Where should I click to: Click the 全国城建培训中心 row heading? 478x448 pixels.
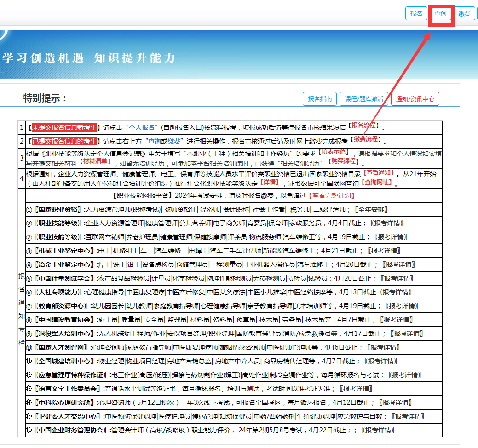coord(64,361)
